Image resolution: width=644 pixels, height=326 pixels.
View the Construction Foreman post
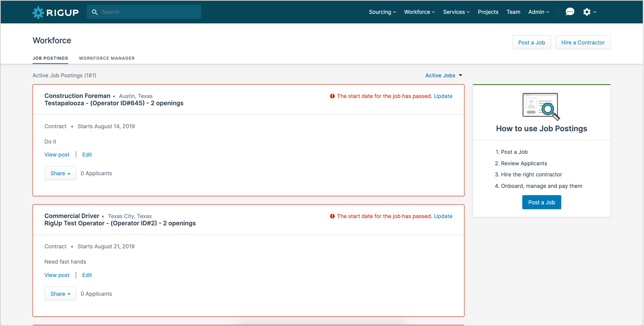pos(57,154)
